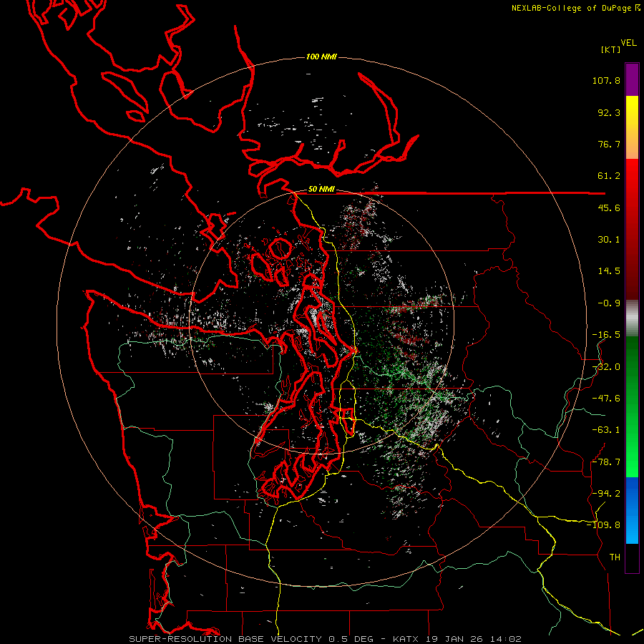The height and width of the screenshot is (644, 644).
Task: Click the 30.1 velocity scale value
Action: (609, 240)
